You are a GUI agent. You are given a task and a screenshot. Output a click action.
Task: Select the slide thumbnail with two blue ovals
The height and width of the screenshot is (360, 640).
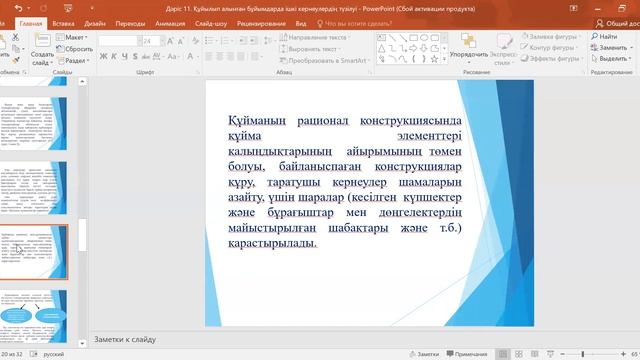[x=33, y=316]
